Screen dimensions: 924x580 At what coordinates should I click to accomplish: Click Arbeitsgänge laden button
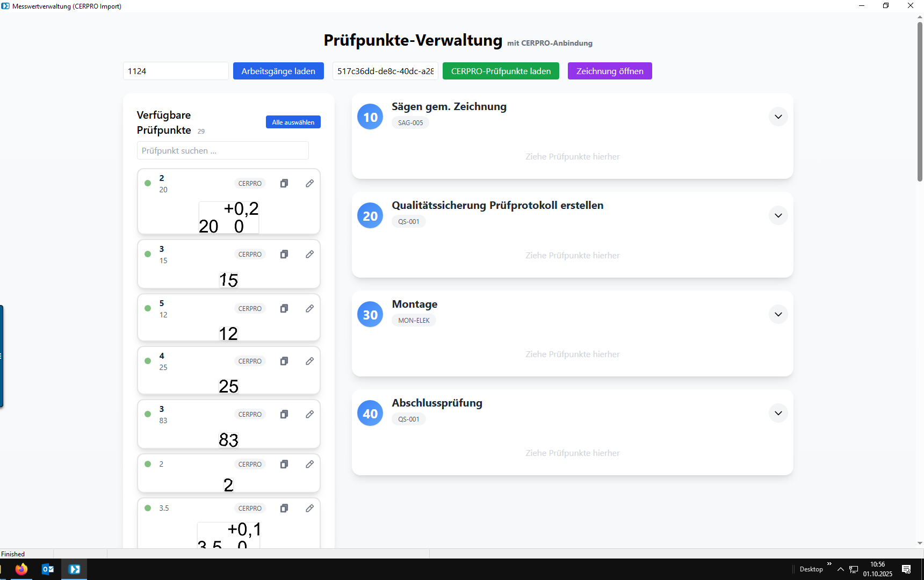(278, 71)
